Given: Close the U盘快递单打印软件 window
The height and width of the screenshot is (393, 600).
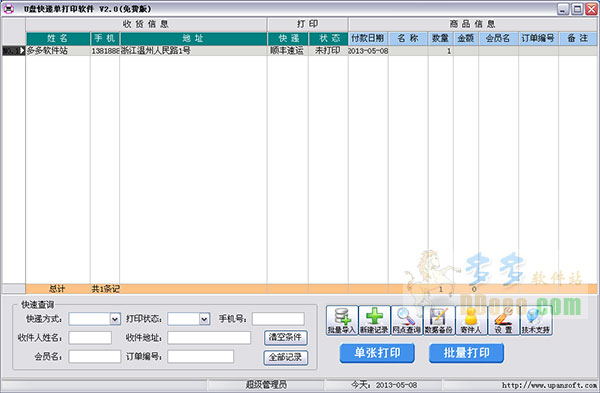Looking at the screenshot, I should point(591,9).
